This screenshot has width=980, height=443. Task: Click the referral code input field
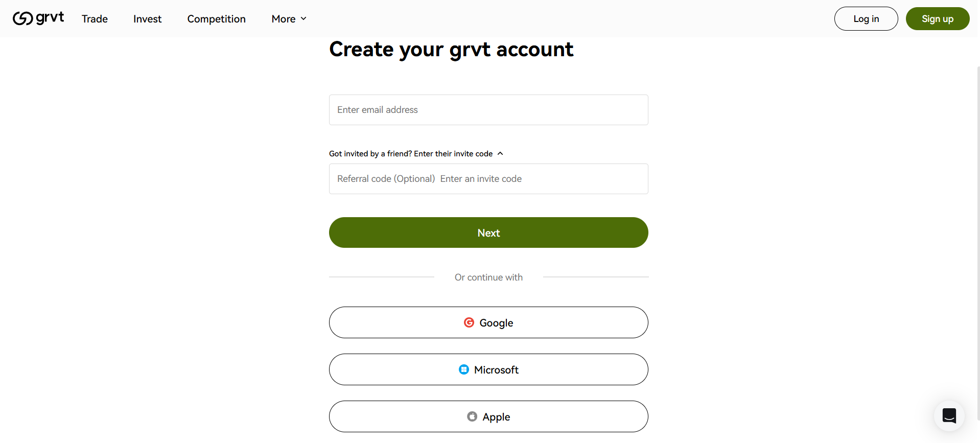(x=488, y=178)
